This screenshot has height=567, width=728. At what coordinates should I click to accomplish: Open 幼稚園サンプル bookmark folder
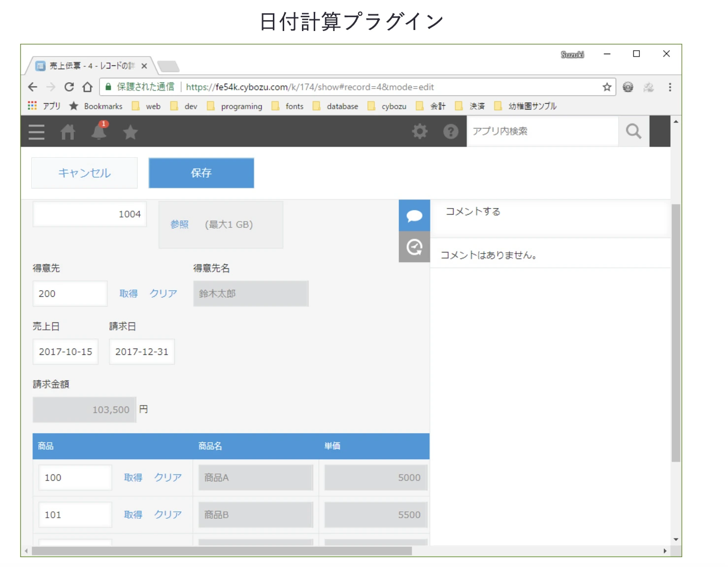[x=526, y=106]
